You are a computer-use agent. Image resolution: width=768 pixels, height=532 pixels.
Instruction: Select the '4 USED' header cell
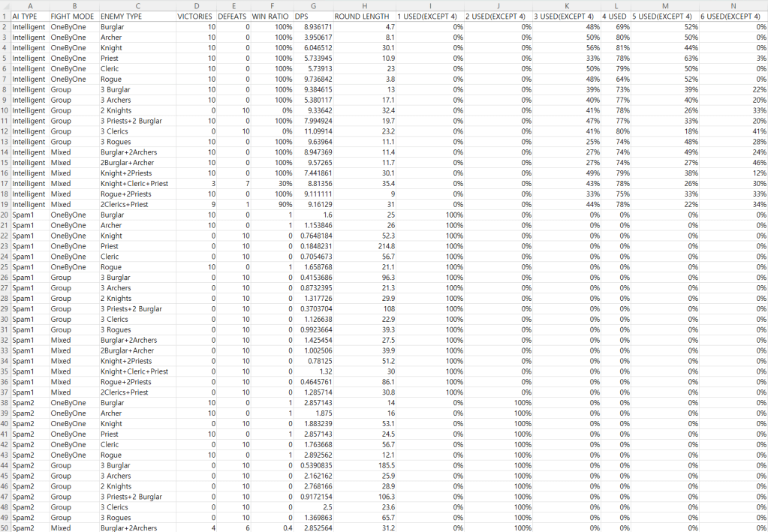(x=614, y=16)
